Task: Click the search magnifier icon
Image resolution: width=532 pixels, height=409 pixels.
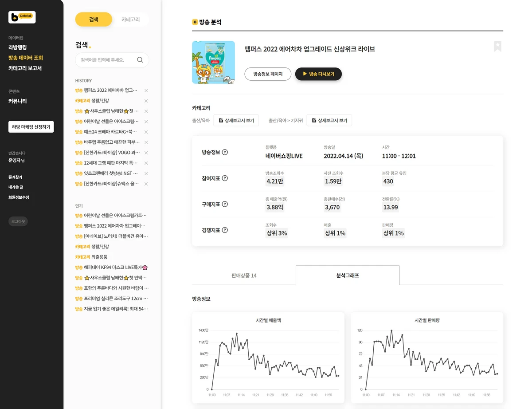Action: pyautogui.click(x=140, y=60)
